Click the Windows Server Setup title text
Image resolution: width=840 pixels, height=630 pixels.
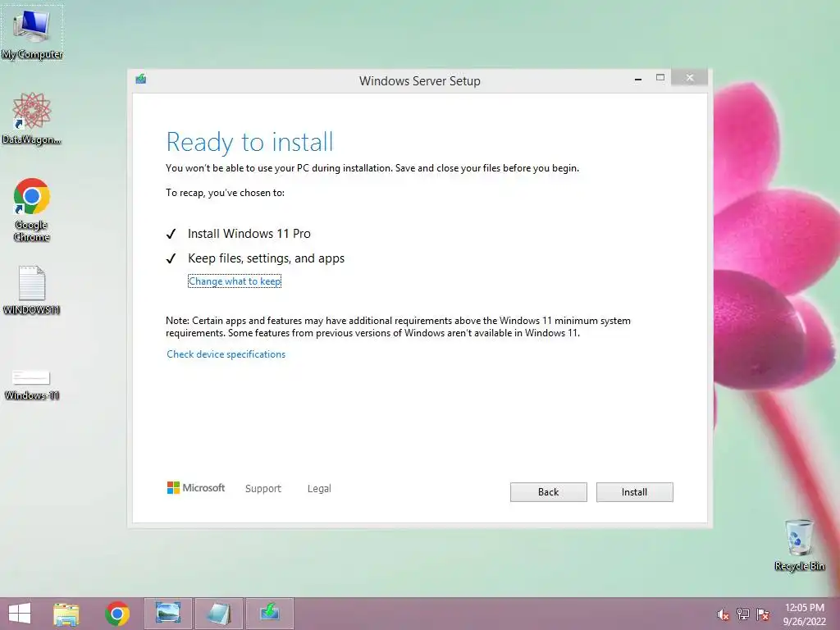(x=419, y=81)
